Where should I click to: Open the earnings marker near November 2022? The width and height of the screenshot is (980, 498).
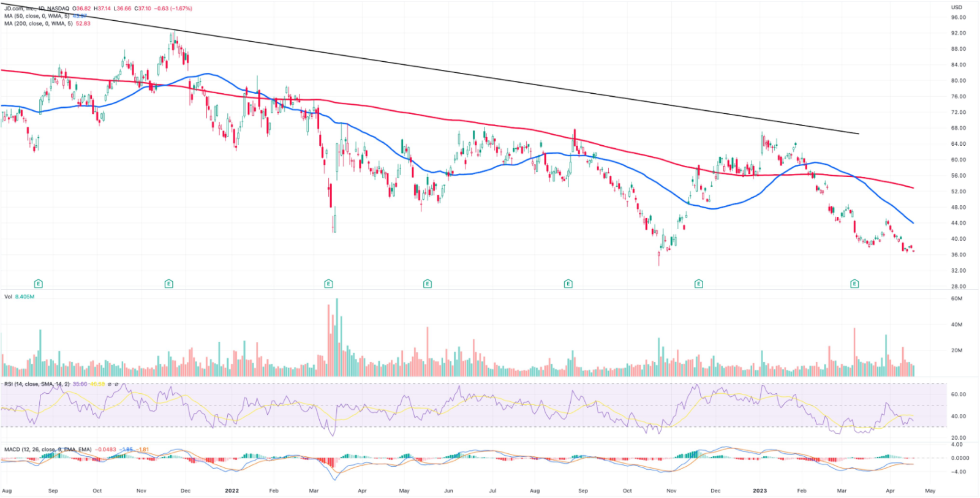pos(698,284)
